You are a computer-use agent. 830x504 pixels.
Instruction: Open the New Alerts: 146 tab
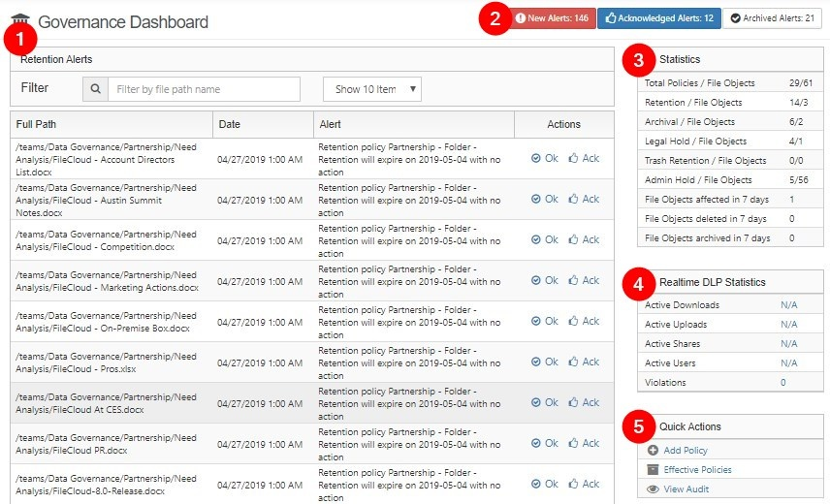(552, 18)
